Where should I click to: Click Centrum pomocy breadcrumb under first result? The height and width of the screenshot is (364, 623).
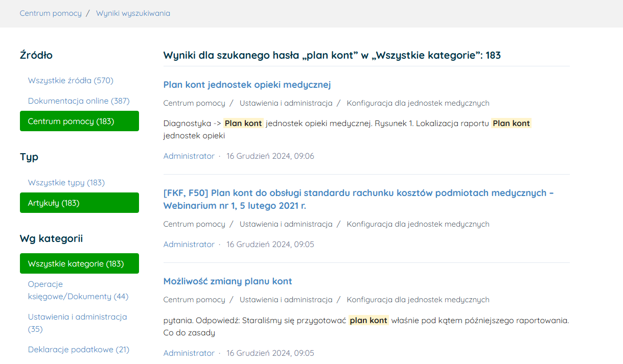[194, 103]
